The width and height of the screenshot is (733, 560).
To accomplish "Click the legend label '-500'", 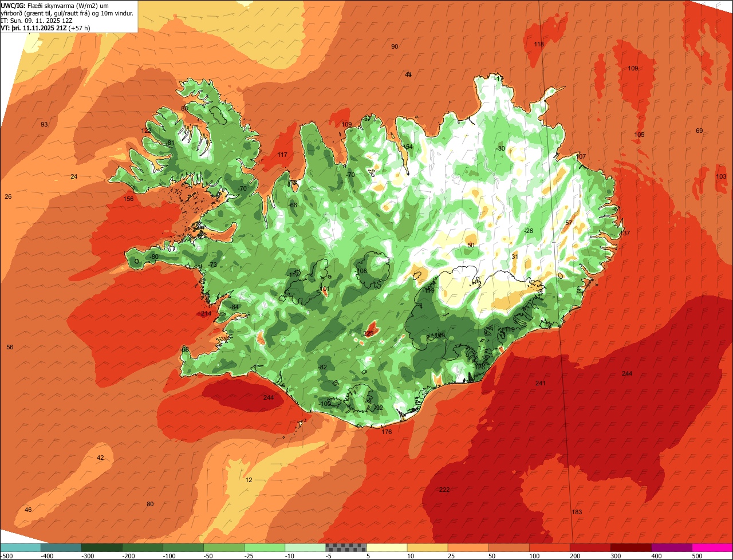I will click(x=7, y=555).
